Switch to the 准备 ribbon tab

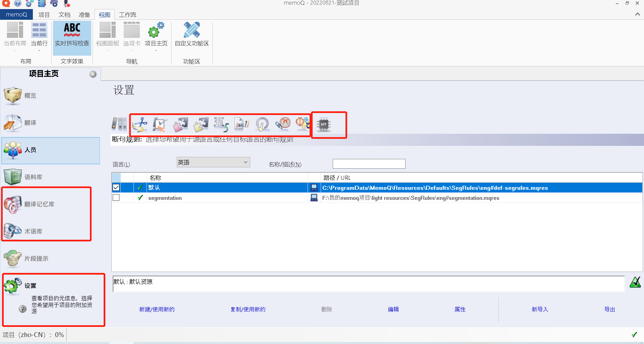coord(84,15)
